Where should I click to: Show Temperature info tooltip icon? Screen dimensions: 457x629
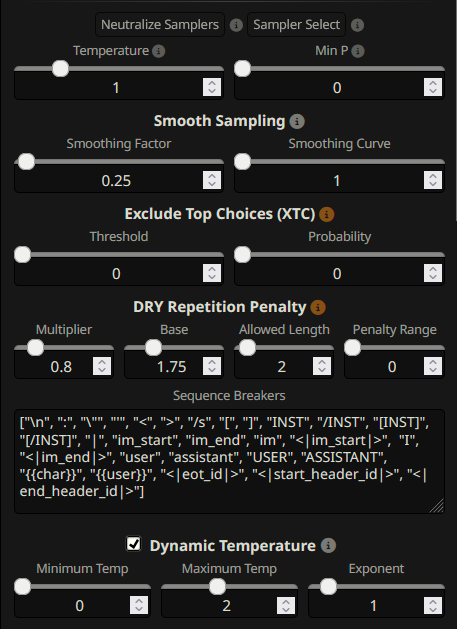[x=158, y=51]
